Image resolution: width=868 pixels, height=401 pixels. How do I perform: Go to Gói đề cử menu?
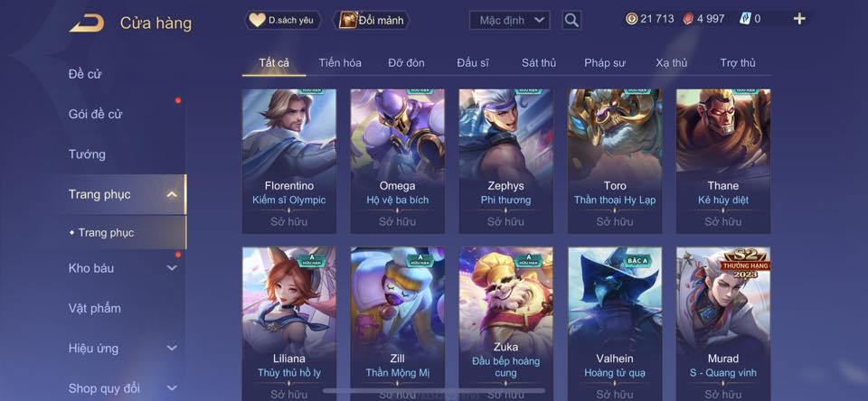pos(95,114)
